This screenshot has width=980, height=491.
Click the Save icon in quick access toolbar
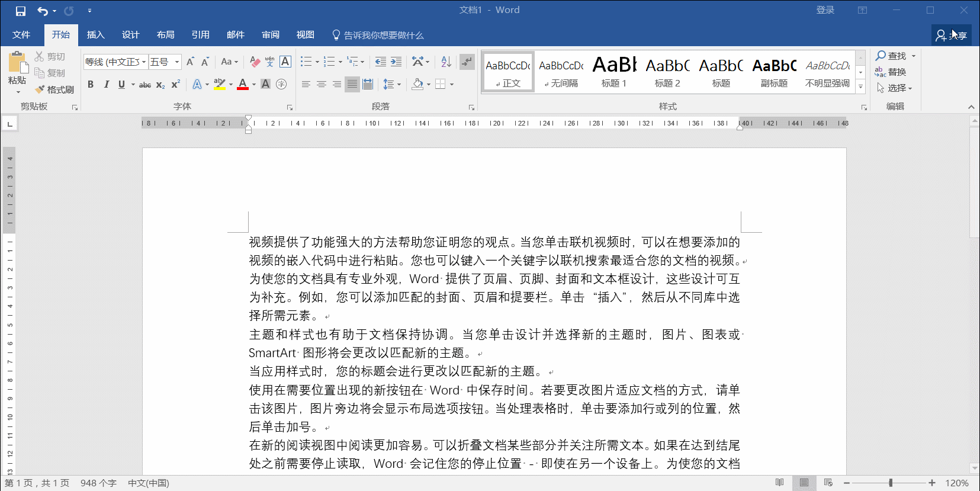pos(21,11)
